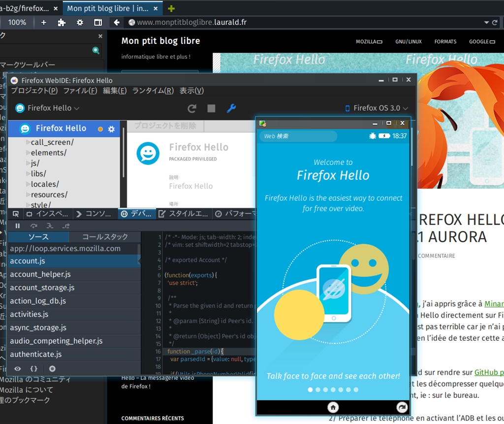Pause debugger execution
The image size is (504, 424).
pyautogui.click(x=18, y=226)
